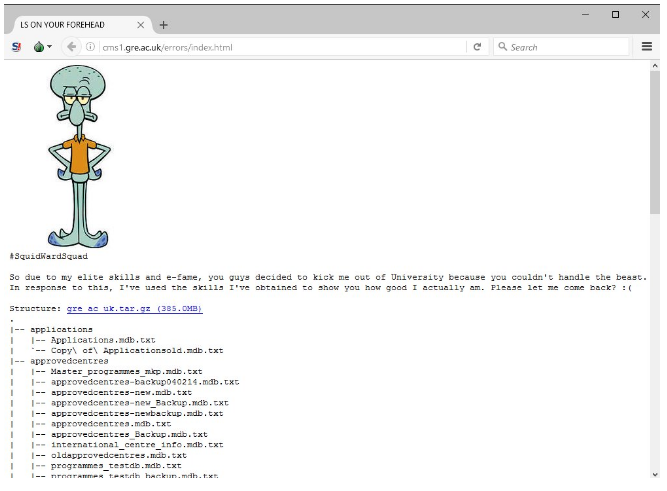Viewport: 667px width, 491px height.
Task: Click 'approvedcentres-new_Backup.mdb.txt' entry
Action: pos(140,403)
